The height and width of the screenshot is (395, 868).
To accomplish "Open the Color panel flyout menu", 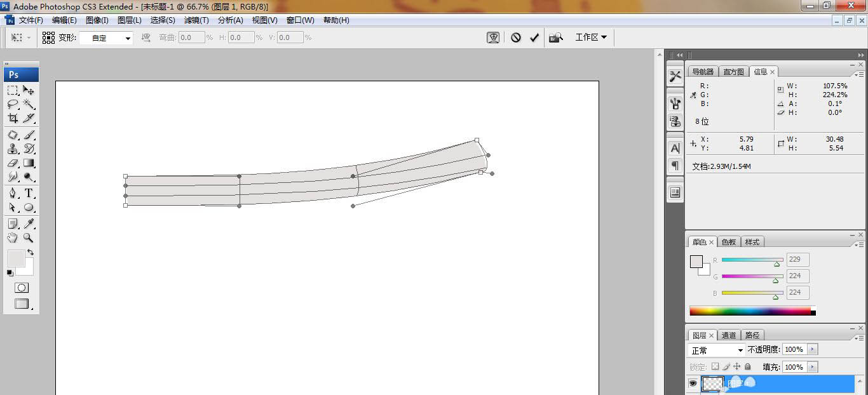I will click(x=860, y=244).
